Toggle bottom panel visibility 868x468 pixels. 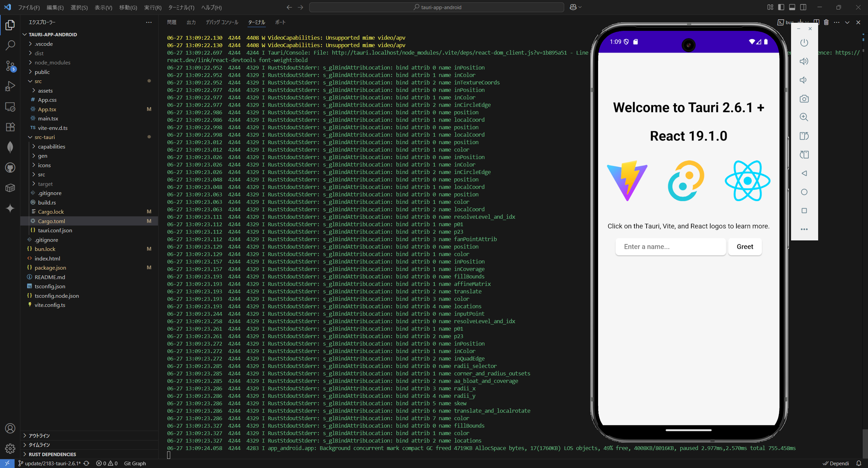pos(792,7)
